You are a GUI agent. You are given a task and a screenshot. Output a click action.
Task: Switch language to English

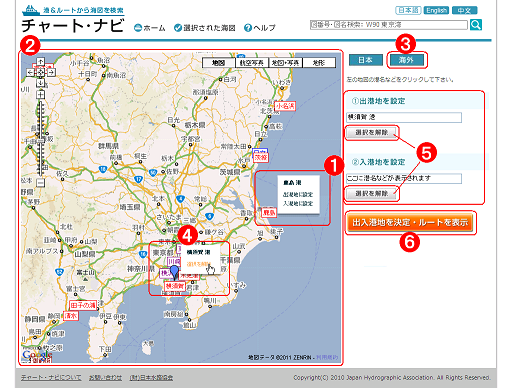436,10
